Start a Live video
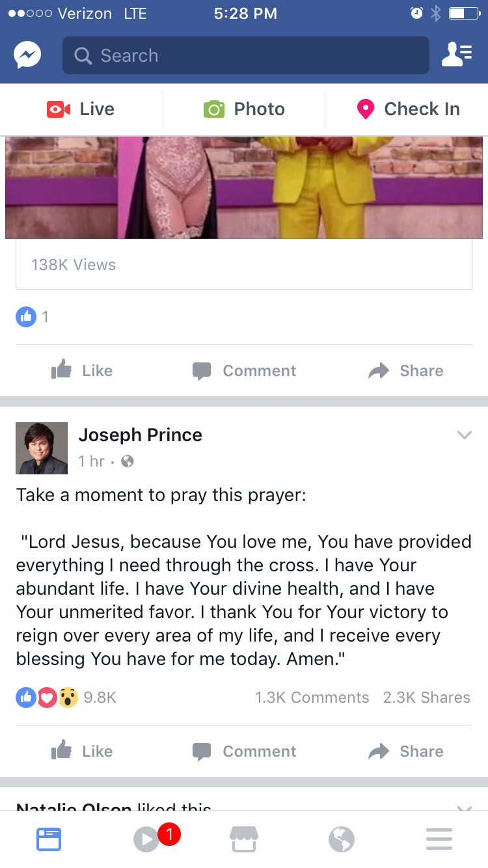488x868 pixels. [81, 109]
